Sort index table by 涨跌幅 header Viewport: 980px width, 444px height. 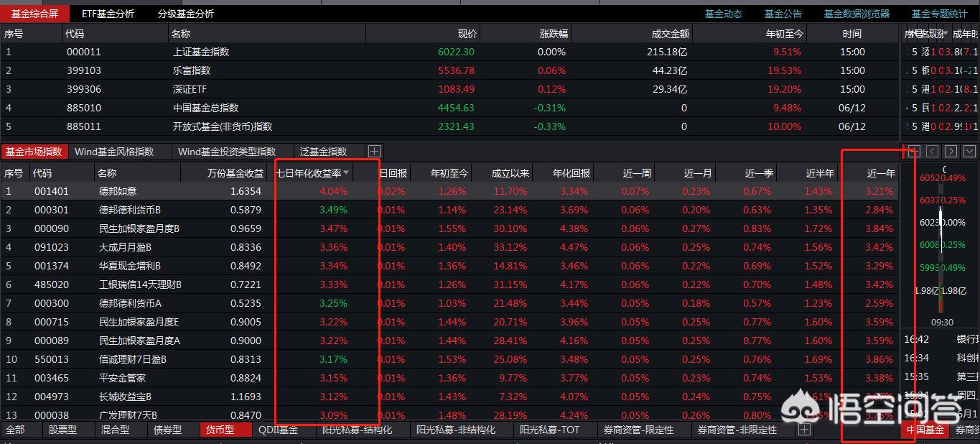[x=554, y=34]
